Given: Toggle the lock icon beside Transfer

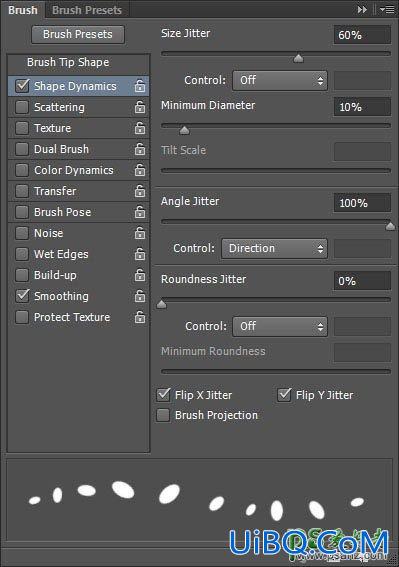Looking at the screenshot, I should pos(140,191).
